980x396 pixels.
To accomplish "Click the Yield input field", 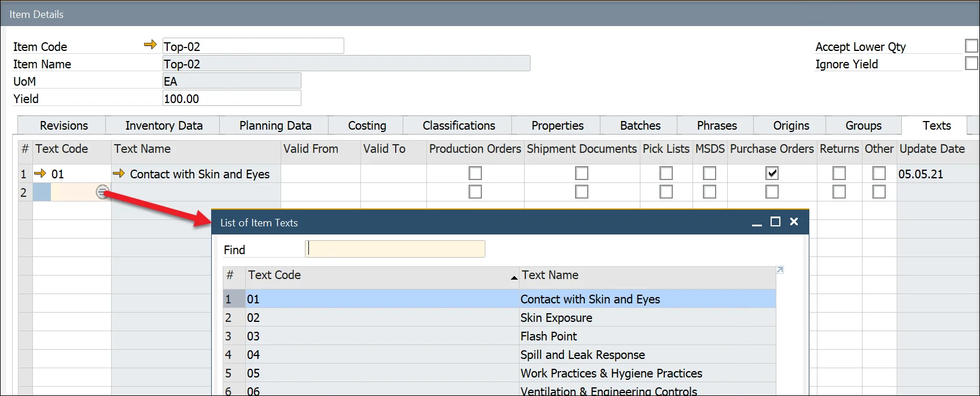I will click(231, 98).
